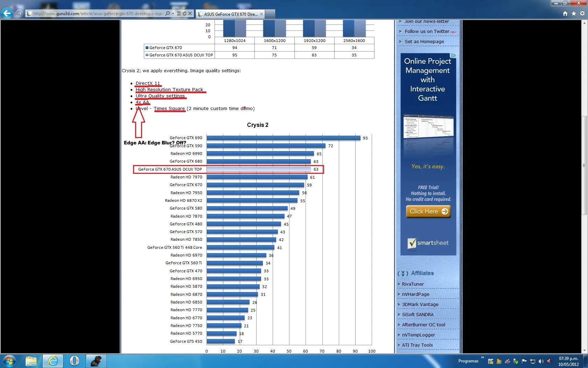Go to the browser Home page icon
Viewport: 588px width, 368px height.
565,13
